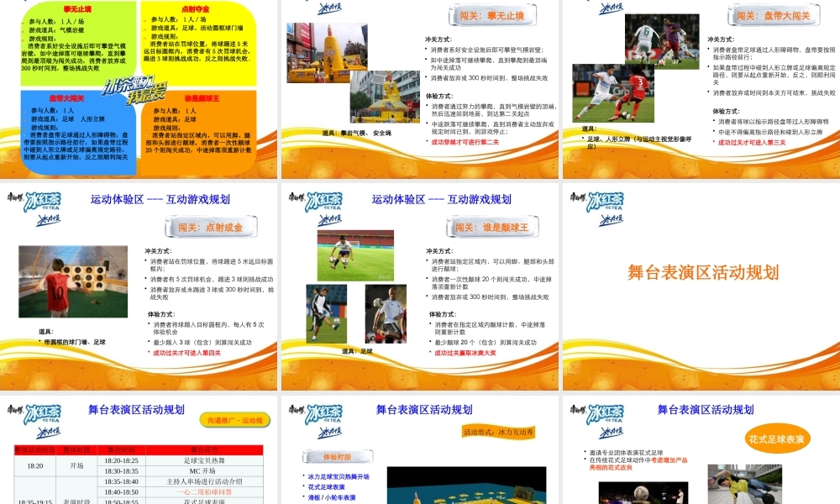Click the 18:35-18:40 time cell
Screen dimensions: 840x504
pos(122,481)
